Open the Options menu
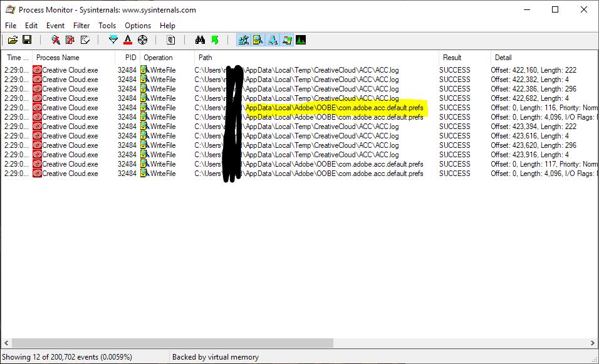The width and height of the screenshot is (599, 364). (138, 26)
